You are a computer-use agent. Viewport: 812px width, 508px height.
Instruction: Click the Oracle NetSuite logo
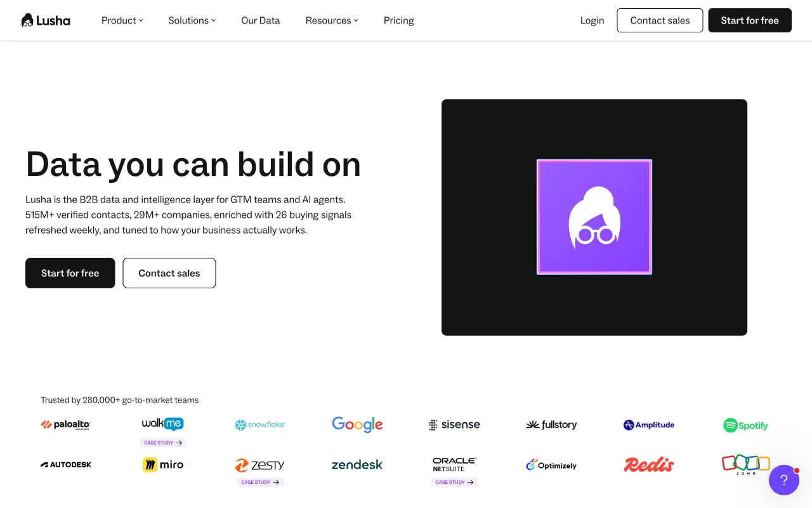tap(454, 465)
